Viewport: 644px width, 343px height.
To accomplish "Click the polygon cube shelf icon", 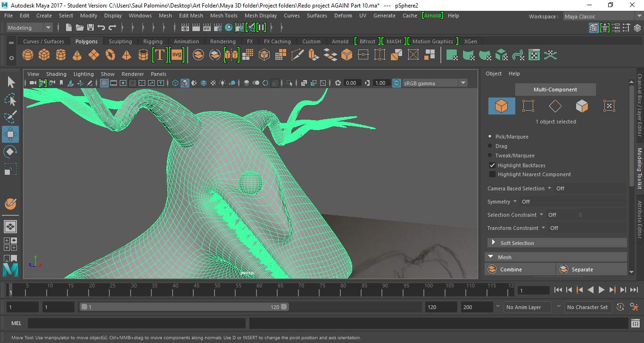I will [44, 55].
